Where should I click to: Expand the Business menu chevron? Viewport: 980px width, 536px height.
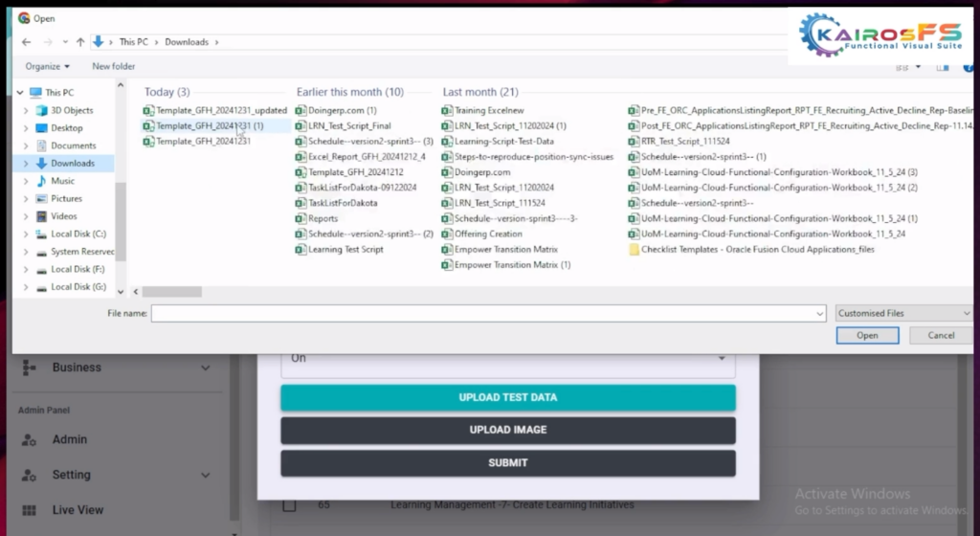pyautogui.click(x=206, y=368)
